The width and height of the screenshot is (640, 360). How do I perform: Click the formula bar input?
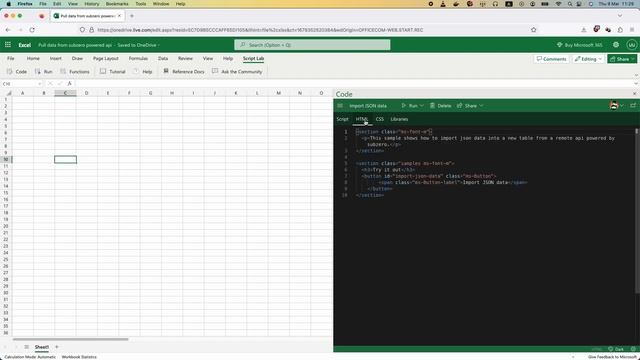tap(353, 84)
